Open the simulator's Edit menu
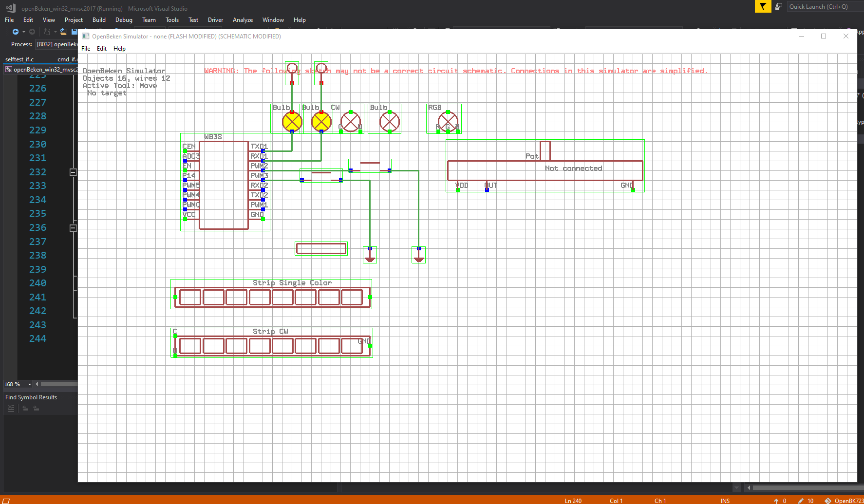The width and height of the screenshot is (864, 504). click(x=102, y=49)
